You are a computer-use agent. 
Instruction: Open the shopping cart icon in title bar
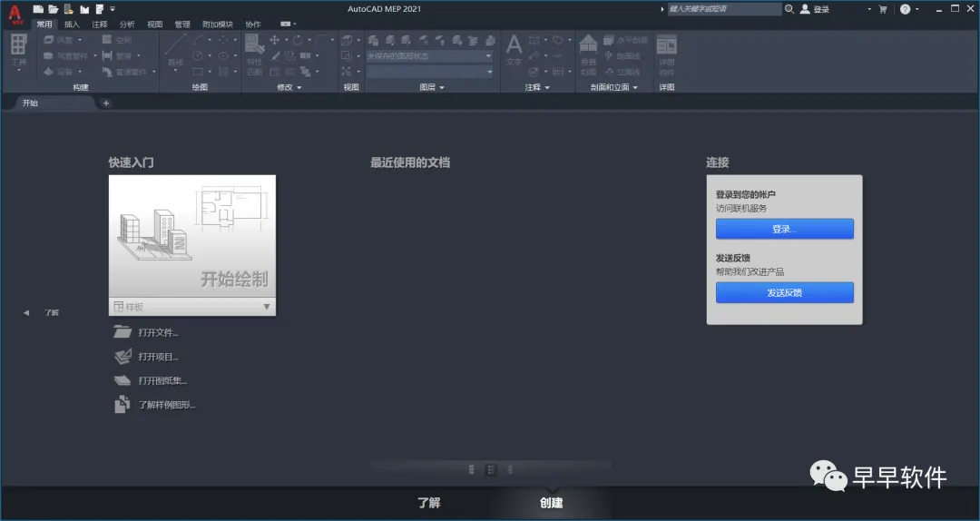pyautogui.click(x=883, y=9)
